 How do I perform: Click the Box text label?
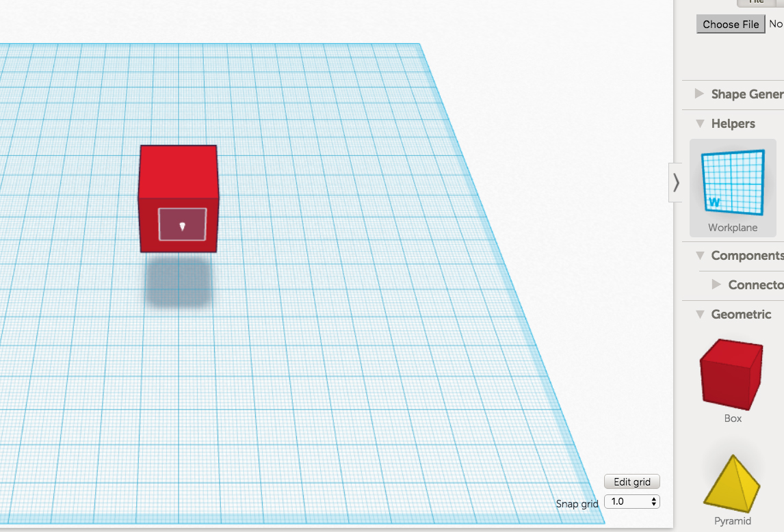click(x=733, y=418)
